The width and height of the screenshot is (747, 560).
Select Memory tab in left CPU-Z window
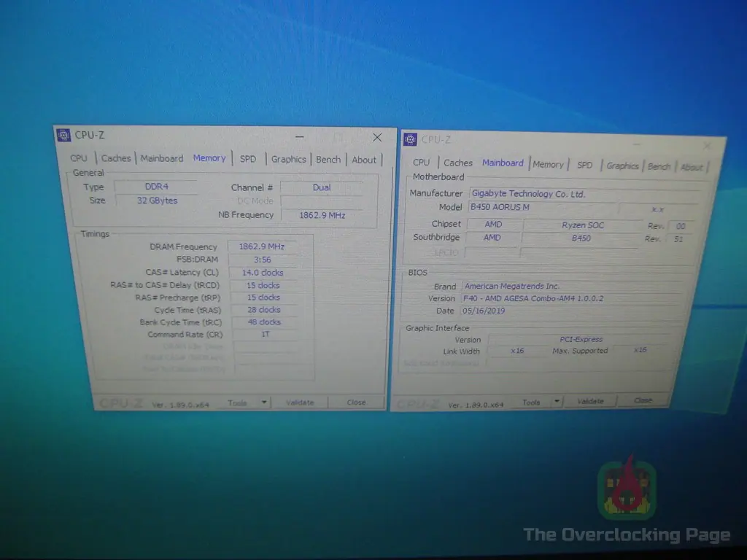[209, 158]
